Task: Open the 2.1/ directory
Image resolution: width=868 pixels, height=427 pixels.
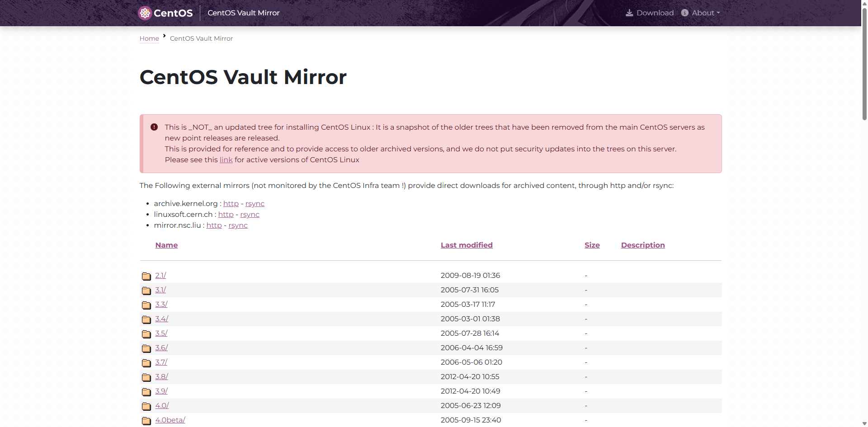Action: [161, 275]
